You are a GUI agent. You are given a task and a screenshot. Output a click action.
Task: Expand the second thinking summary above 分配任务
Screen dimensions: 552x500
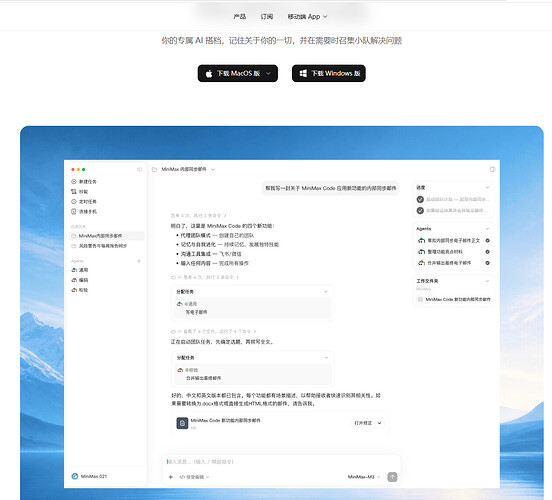pyautogui.click(x=205, y=277)
